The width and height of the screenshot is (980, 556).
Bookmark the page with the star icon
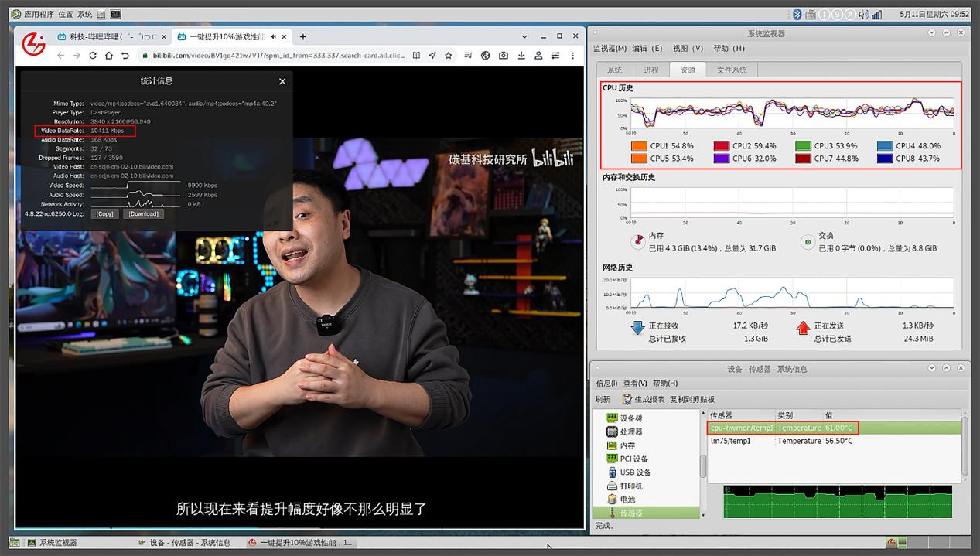click(449, 56)
